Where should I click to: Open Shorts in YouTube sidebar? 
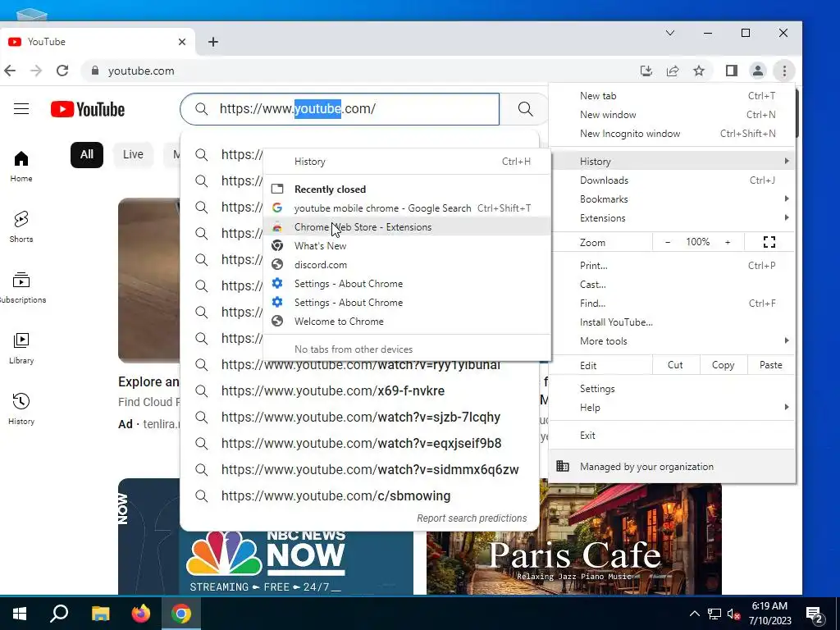(x=21, y=227)
